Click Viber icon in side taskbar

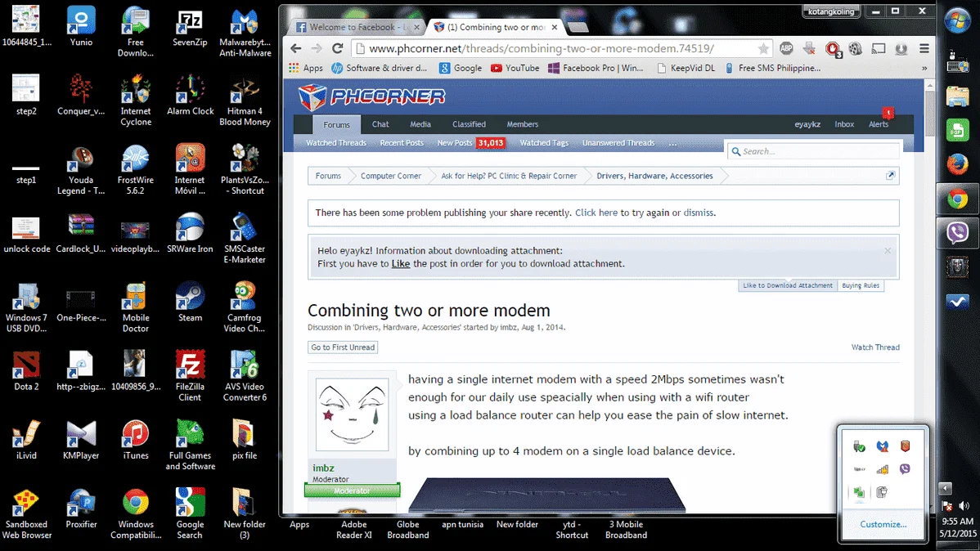[x=957, y=232]
